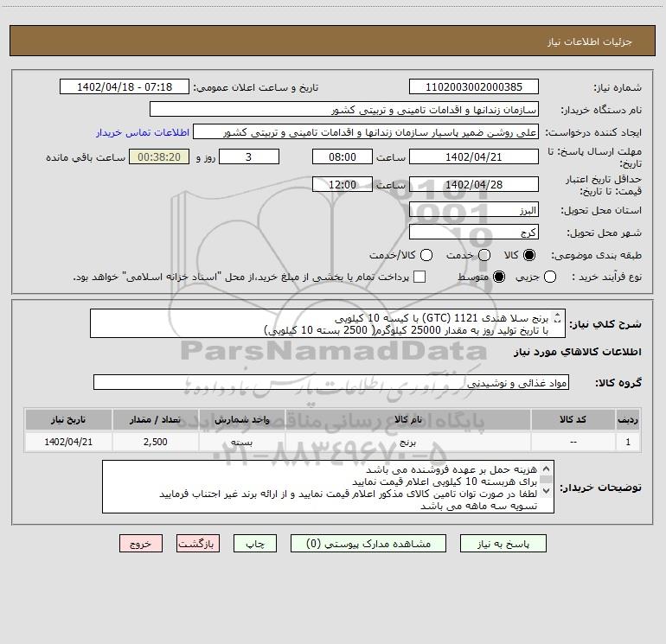
Task: Click the استان محل تحویل field البرز
Action: tap(474, 209)
